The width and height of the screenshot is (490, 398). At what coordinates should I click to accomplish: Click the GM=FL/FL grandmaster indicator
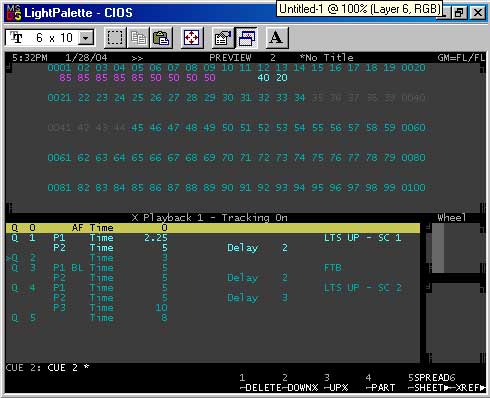(461, 58)
